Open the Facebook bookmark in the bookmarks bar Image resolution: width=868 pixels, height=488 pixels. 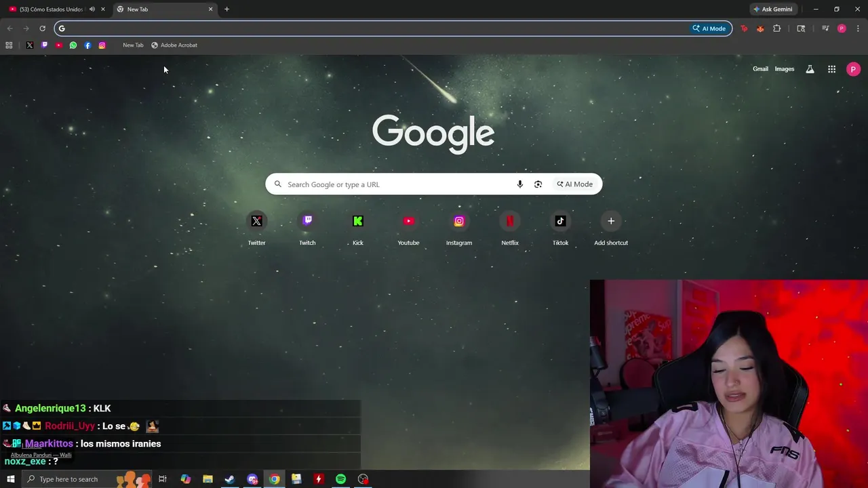pos(87,45)
